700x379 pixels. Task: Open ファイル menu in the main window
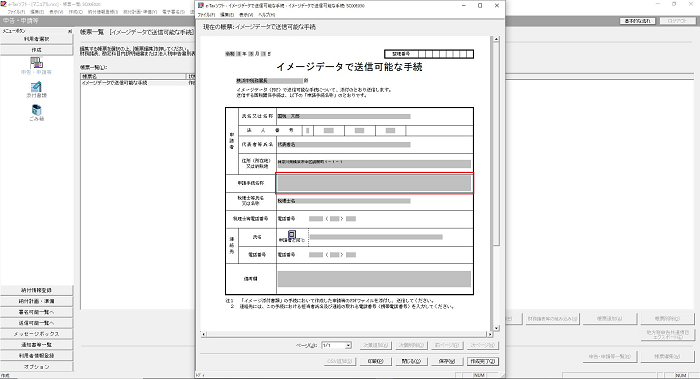click(x=17, y=12)
